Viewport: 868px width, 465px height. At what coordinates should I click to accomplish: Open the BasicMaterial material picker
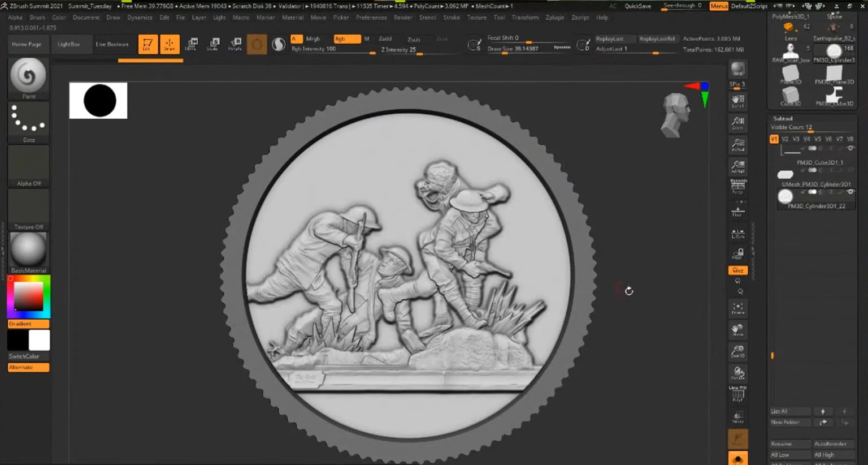click(28, 250)
